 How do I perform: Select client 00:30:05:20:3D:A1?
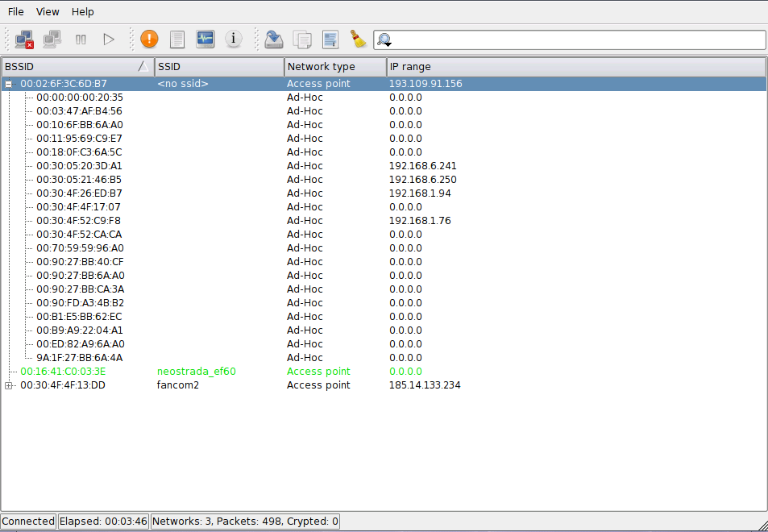pyautogui.click(x=79, y=166)
